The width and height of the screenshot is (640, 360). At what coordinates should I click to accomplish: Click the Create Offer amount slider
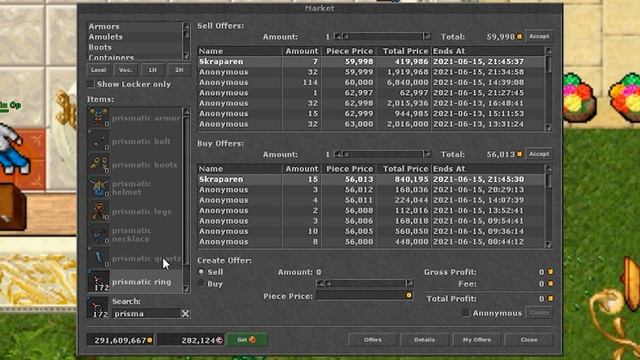click(364, 283)
